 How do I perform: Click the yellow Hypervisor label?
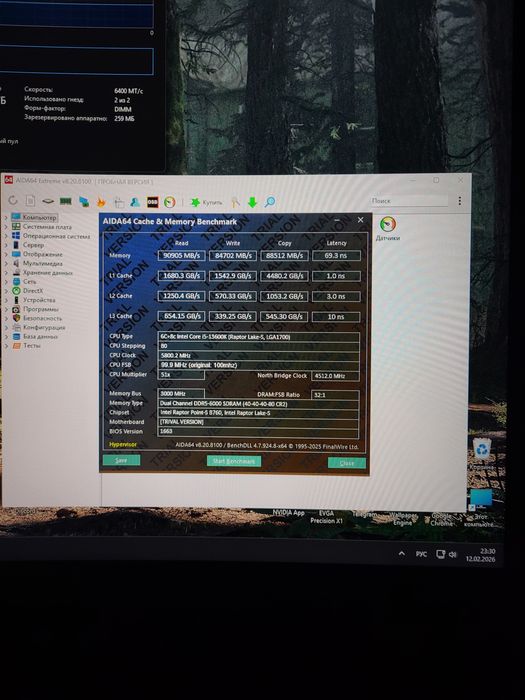tap(123, 445)
